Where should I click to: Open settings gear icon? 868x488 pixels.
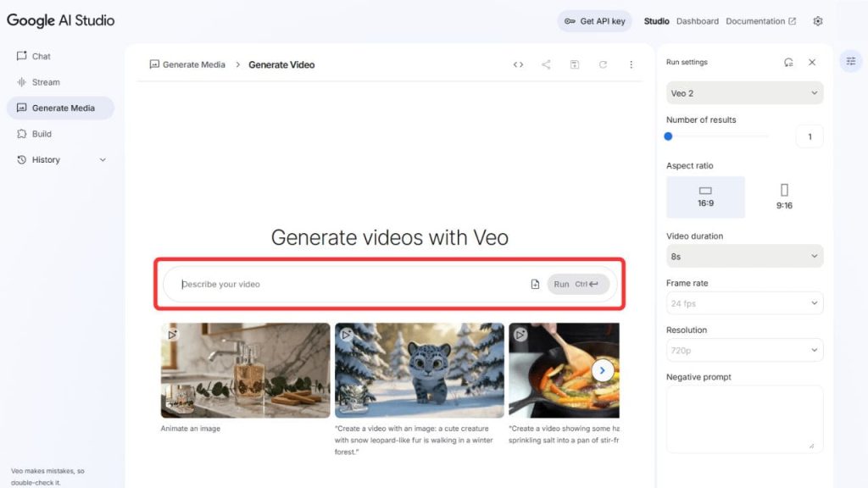pyautogui.click(x=818, y=21)
